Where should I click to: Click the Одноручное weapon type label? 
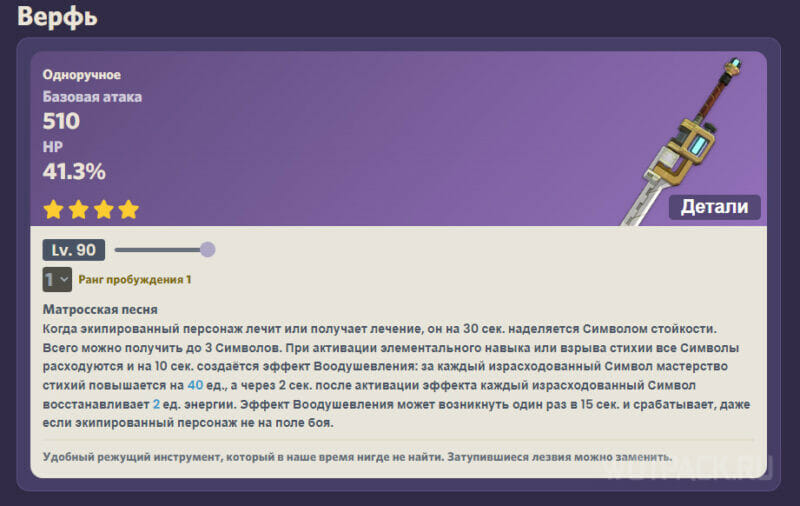[82, 75]
